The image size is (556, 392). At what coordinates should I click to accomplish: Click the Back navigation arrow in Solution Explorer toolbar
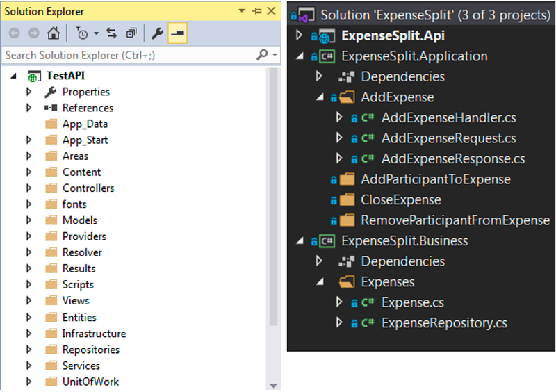(14, 33)
